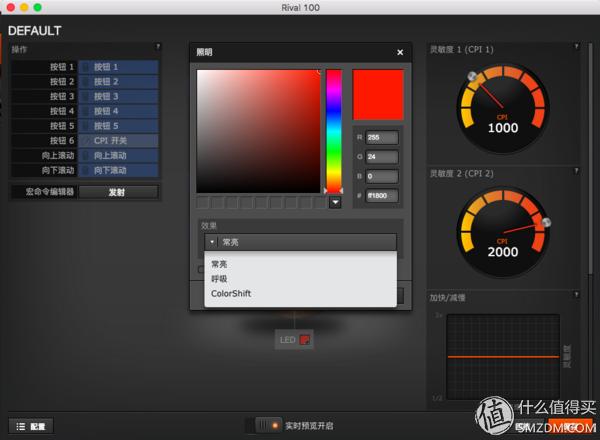Viewport: 600px width, 440px height.
Task: Click the 1000 CPI value
Action: coord(503,128)
